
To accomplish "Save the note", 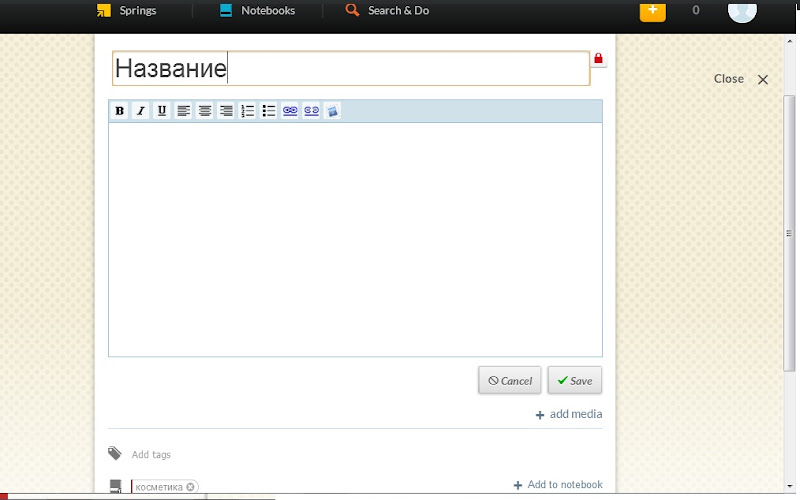I will [x=574, y=380].
